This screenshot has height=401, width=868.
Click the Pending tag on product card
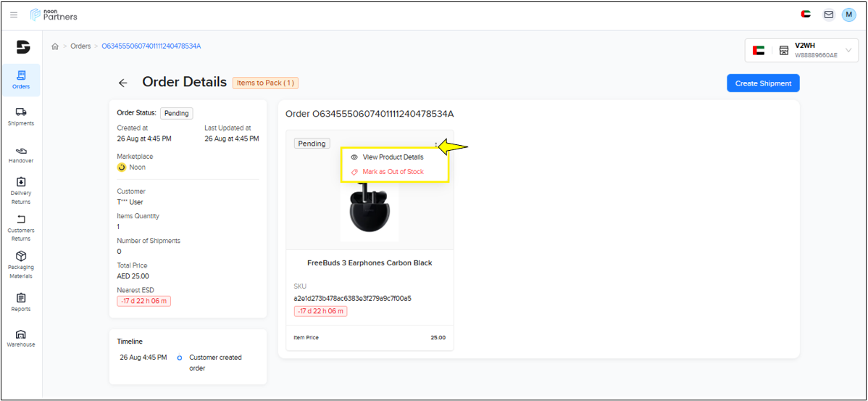pyautogui.click(x=312, y=144)
